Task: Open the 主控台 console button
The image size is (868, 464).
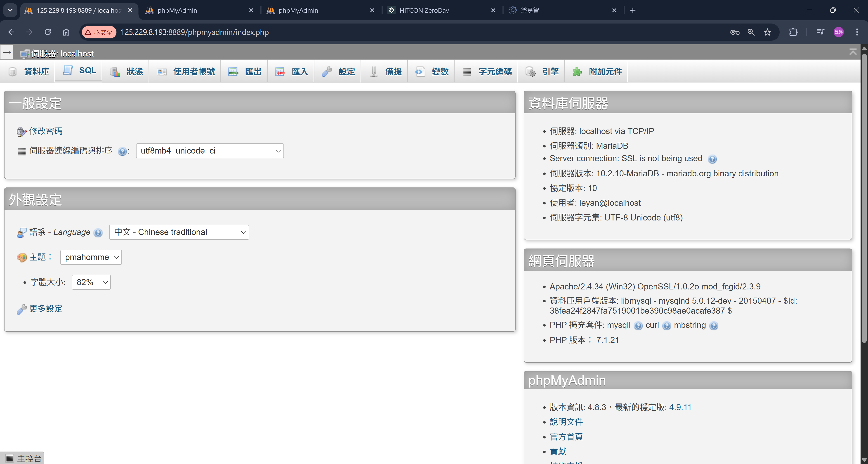Action: [x=22, y=458]
